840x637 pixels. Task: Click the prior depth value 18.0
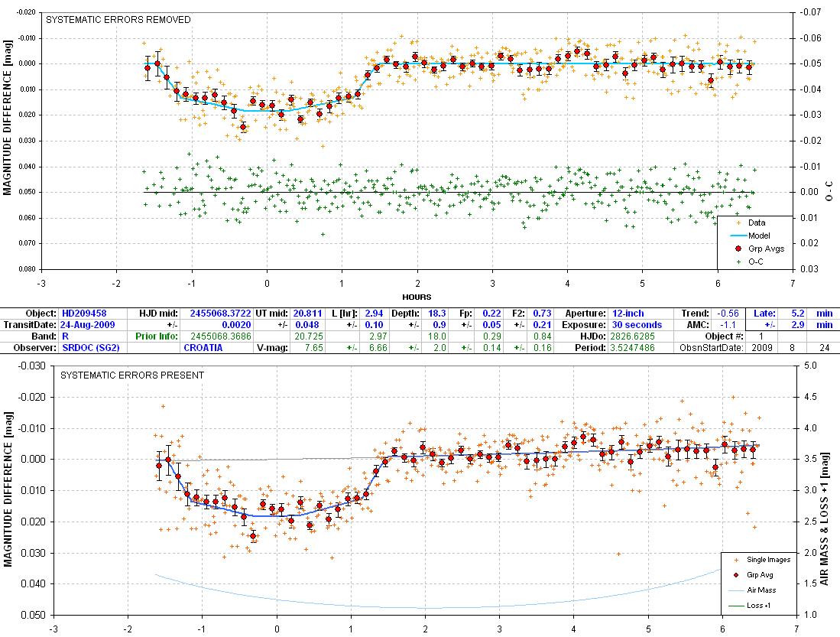pos(437,336)
